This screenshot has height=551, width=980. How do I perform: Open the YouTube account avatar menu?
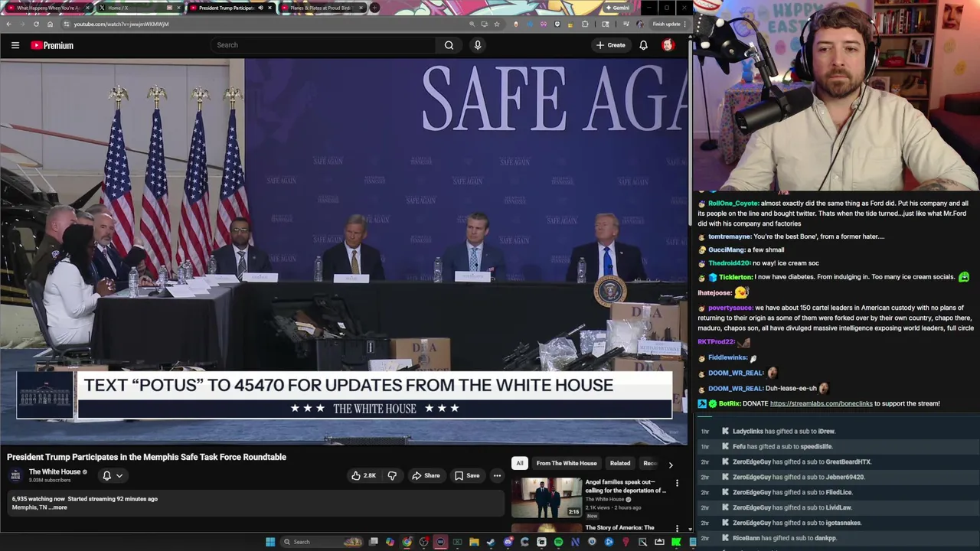[x=668, y=45]
